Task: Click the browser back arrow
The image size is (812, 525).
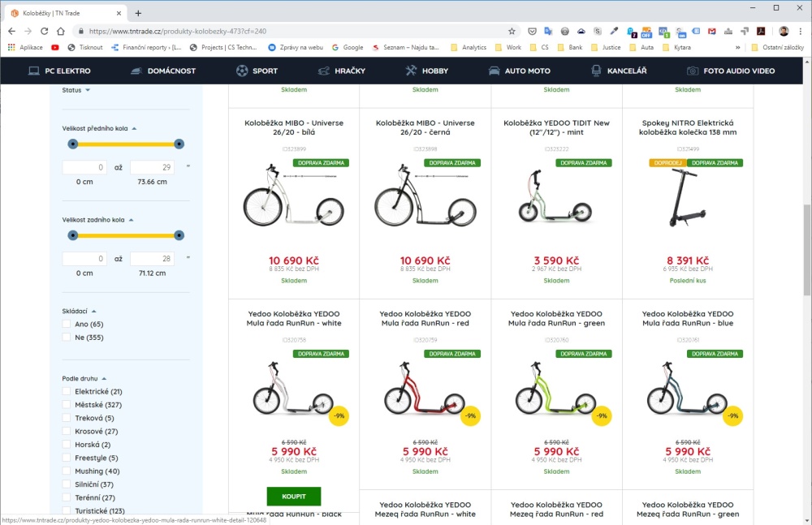Action: [11, 31]
